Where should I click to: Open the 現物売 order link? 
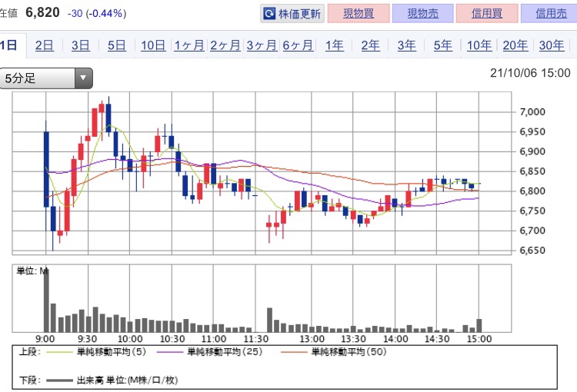pos(423,14)
